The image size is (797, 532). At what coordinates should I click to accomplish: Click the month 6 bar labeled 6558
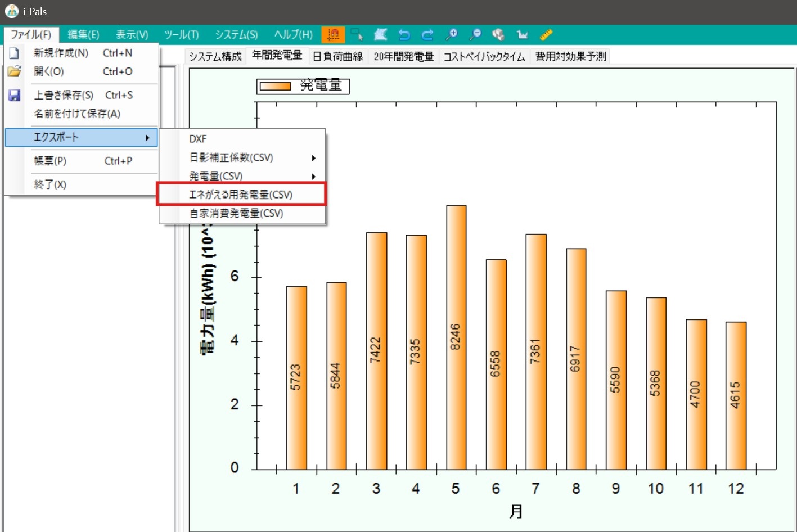pyautogui.click(x=496, y=364)
